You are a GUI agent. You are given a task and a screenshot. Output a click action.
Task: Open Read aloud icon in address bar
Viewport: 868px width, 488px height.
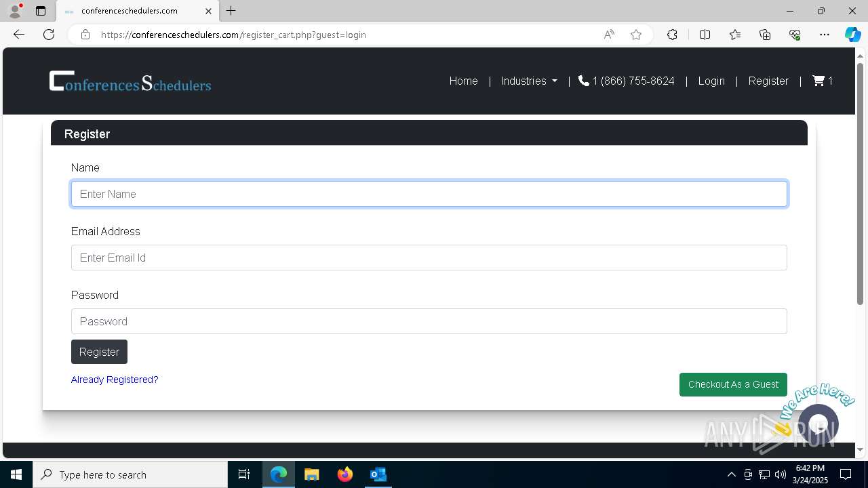[609, 35]
